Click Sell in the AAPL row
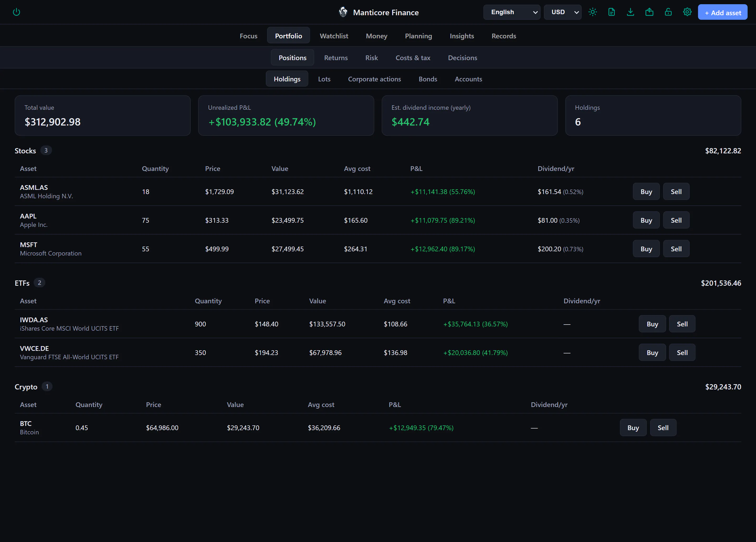The height and width of the screenshot is (542, 756). (x=676, y=220)
